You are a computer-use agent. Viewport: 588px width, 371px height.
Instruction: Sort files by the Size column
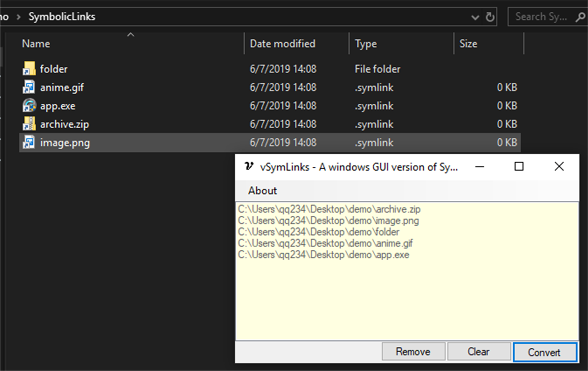(x=468, y=43)
